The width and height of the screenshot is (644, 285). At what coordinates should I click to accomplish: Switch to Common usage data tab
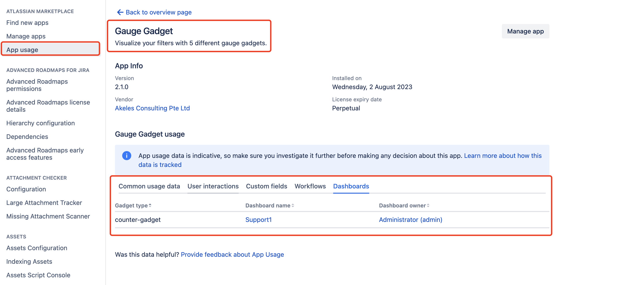tap(149, 186)
